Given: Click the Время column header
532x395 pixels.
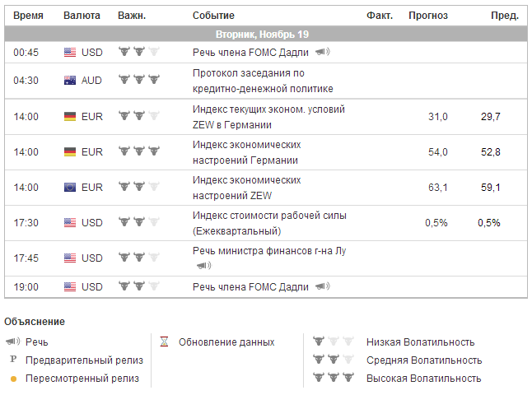Looking at the screenshot, I should (x=30, y=16).
